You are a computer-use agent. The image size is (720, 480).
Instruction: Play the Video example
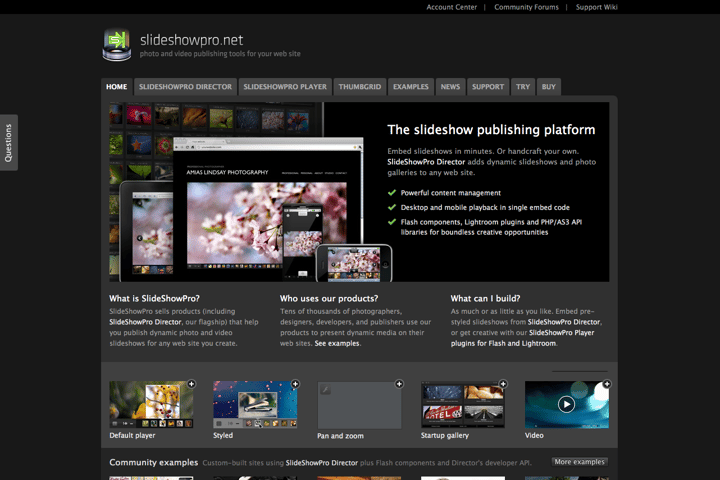[x=566, y=405]
